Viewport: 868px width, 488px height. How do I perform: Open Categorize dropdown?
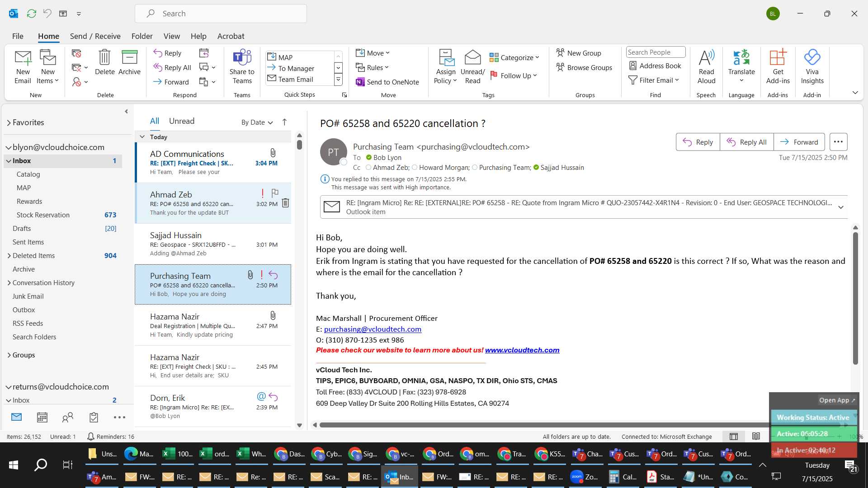[x=514, y=57]
